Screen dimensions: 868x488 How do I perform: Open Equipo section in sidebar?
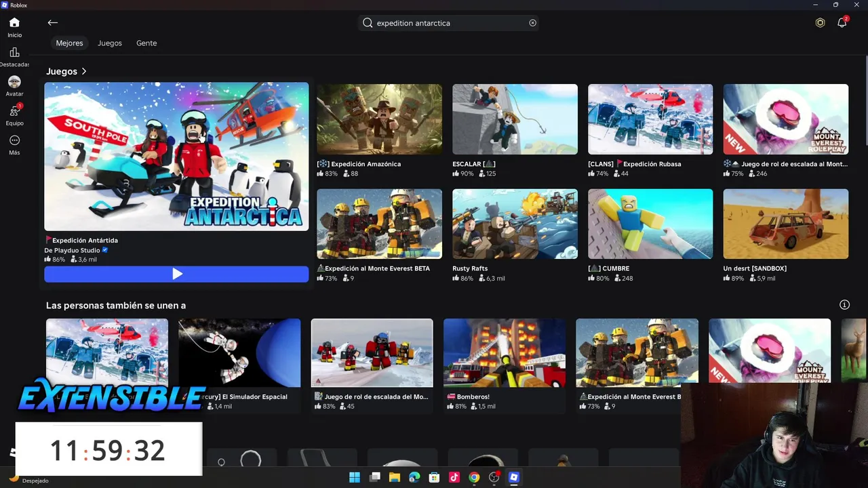coord(14,115)
